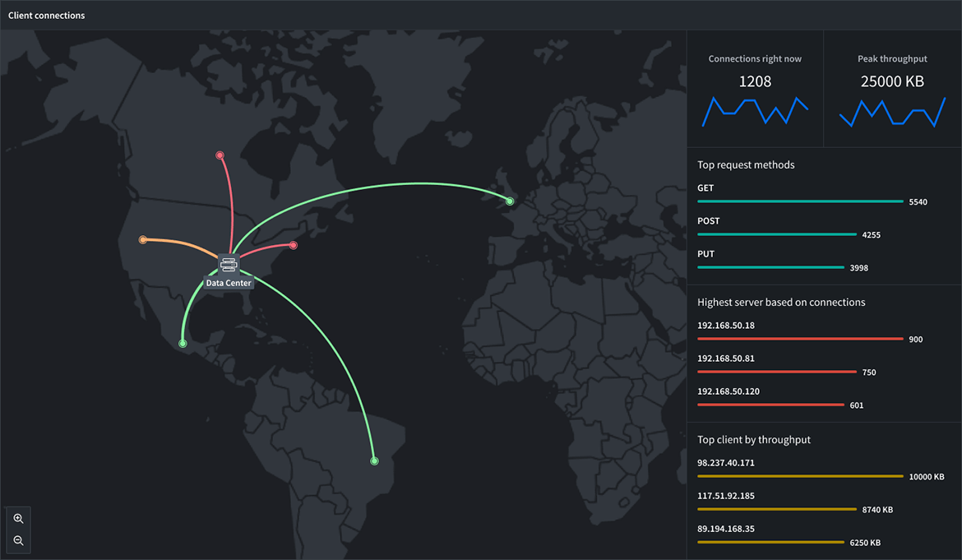Click the red US east coast endpoint marker

pos(293,245)
